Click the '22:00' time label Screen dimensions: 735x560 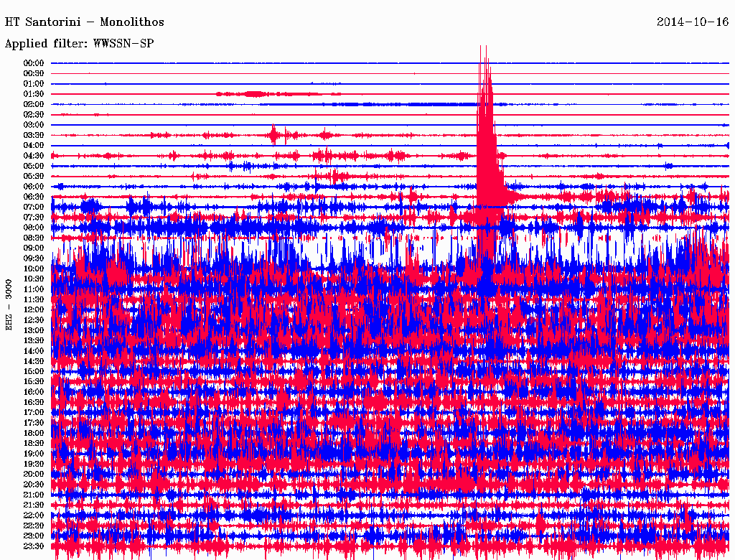[x=34, y=515]
